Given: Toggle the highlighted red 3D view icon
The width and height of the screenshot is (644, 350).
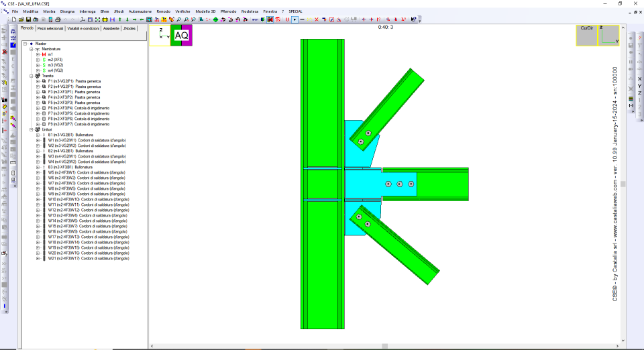Looking at the screenshot, I should point(270,19).
